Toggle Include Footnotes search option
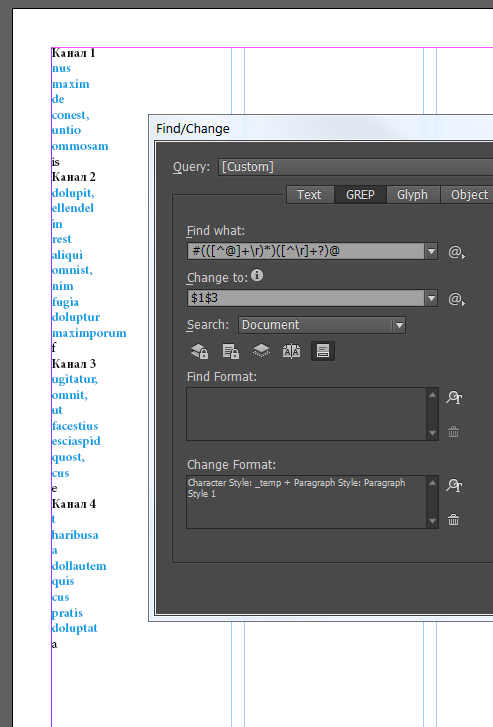Image resolution: width=493 pixels, height=727 pixels. [323, 351]
